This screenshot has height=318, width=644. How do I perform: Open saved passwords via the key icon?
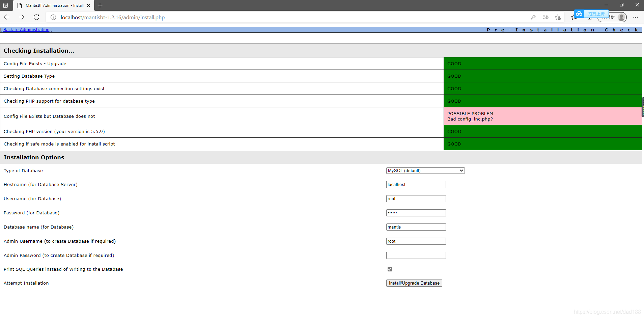pyautogui.click(x=533, y=17)
